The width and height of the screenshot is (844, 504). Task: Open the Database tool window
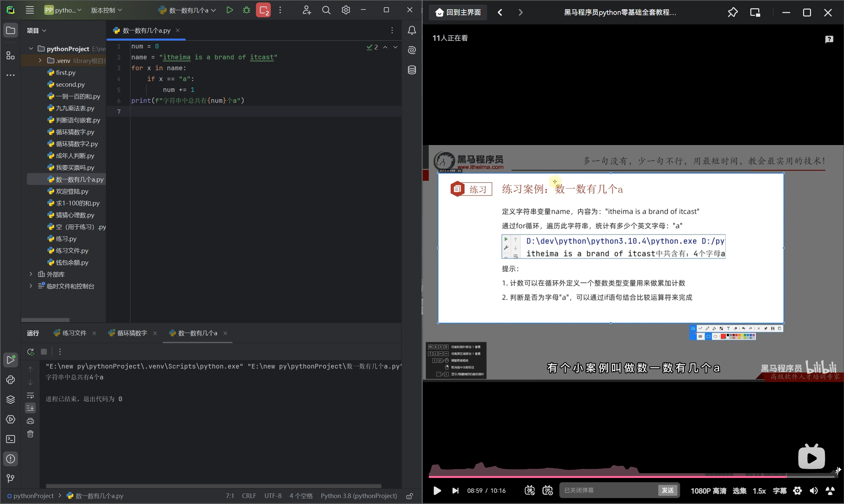[412, 70]
